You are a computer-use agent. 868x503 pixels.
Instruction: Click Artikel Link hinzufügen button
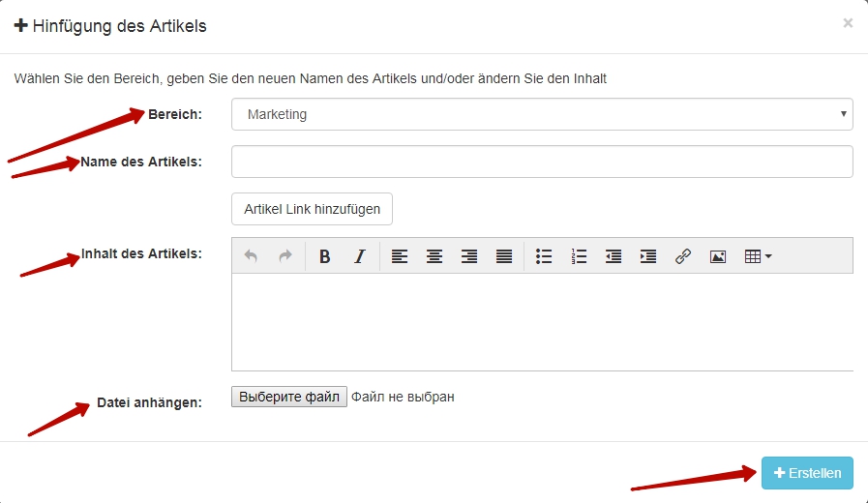click(313, 209)
